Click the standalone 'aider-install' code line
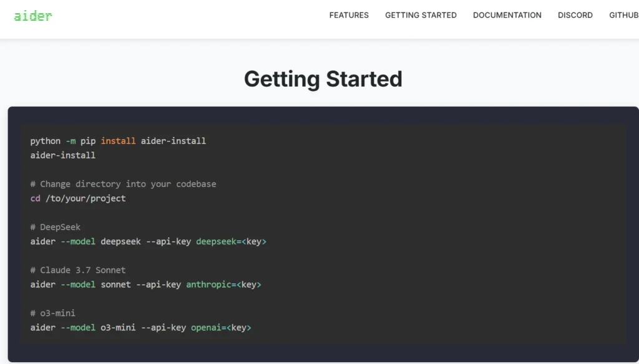This screenshot has width=639, height=364. pos(63,155)
